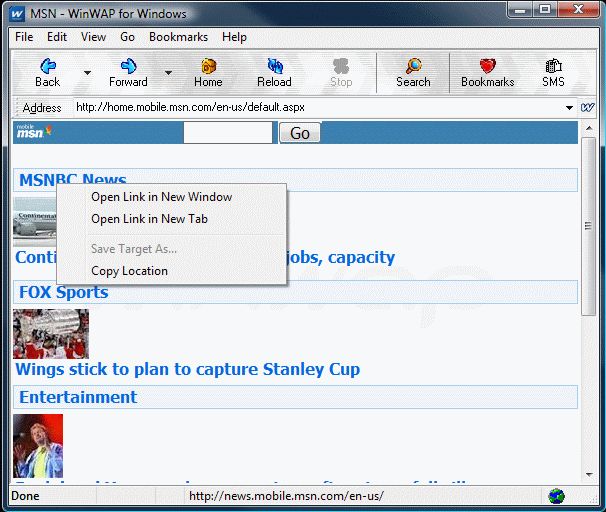Click the globe icon in status bar

(x=556, y=496)
